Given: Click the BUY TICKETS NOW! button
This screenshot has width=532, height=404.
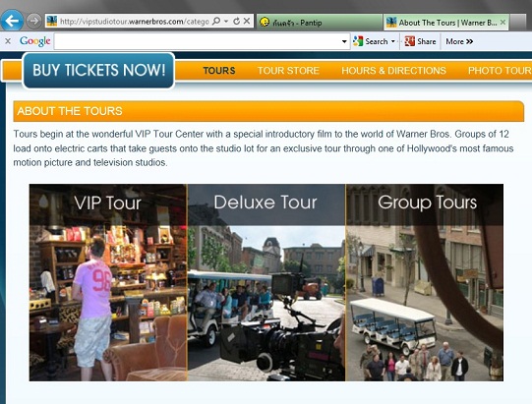Looking at the screenshot, I should pos(98,70).
